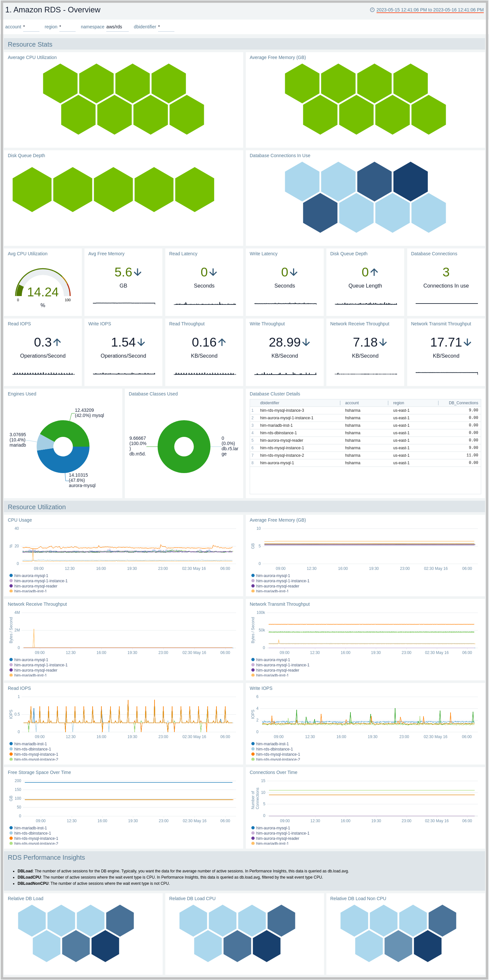Toggle him-aurora-mysql-1 series in CPU Usage legend
This screenshot has width=489, height=980.
(31, 576)
